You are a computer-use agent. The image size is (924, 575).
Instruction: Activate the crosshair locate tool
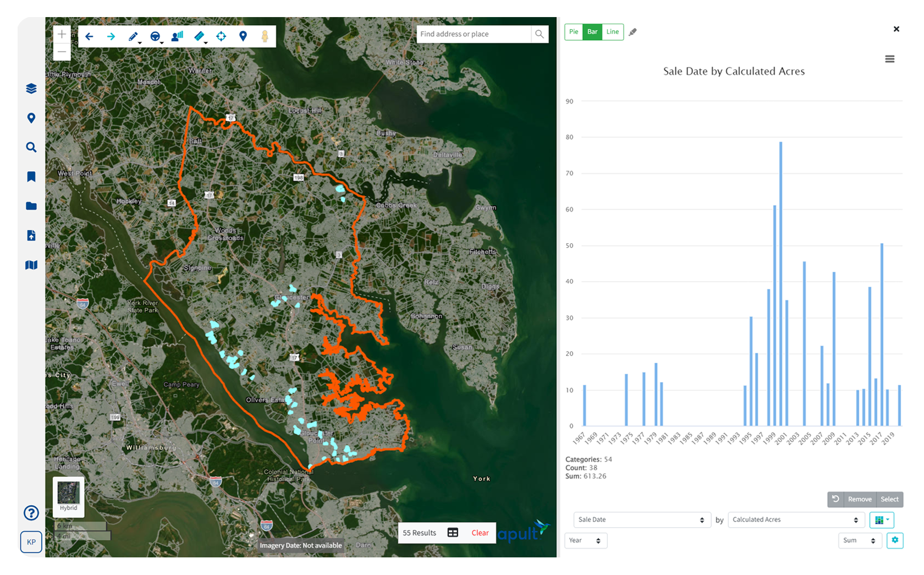221,36
